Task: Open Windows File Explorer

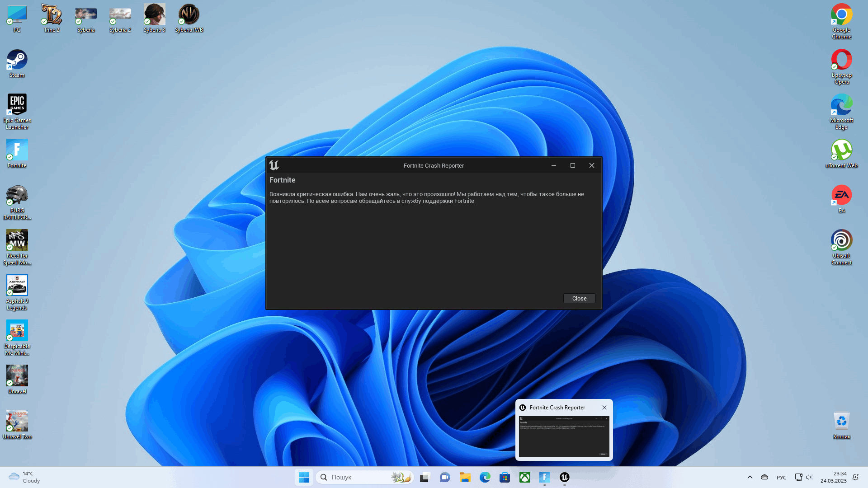Action: 464,477
